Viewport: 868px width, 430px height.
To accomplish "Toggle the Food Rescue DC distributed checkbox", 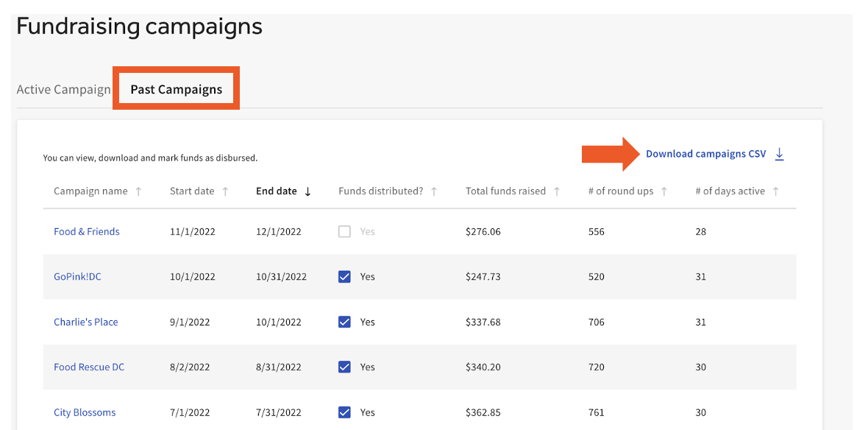I will pyautogui.click(x=344, y=367).
